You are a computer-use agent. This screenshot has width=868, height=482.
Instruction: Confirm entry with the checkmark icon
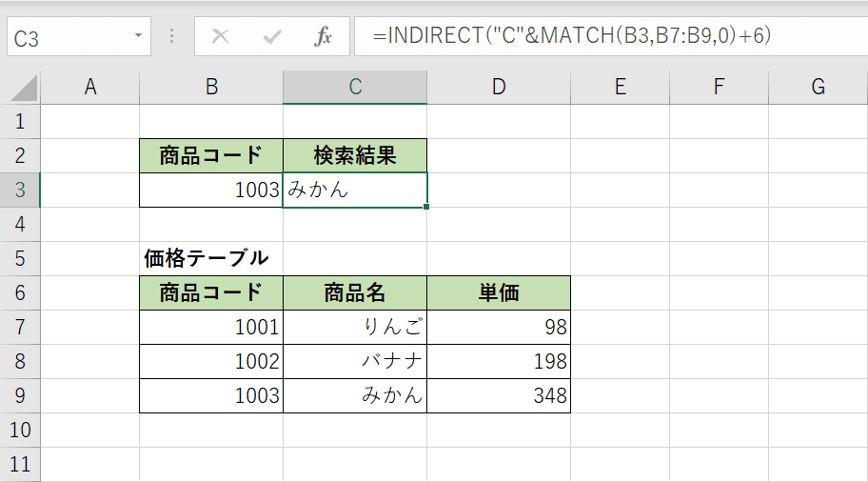pyautogui.click(x=272, y=36)
